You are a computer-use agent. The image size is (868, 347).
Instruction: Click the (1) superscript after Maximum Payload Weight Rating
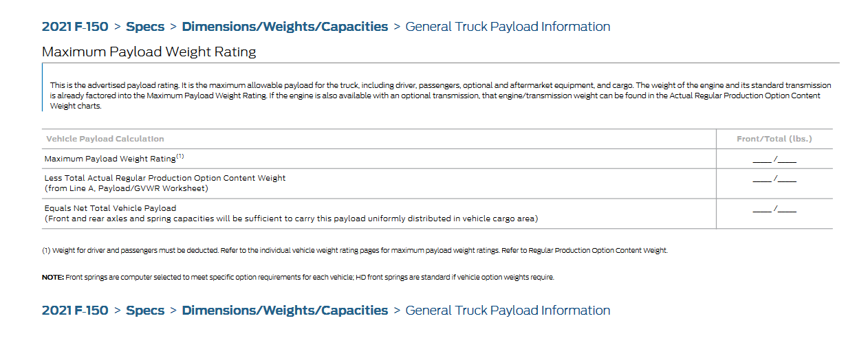(180, 156)
